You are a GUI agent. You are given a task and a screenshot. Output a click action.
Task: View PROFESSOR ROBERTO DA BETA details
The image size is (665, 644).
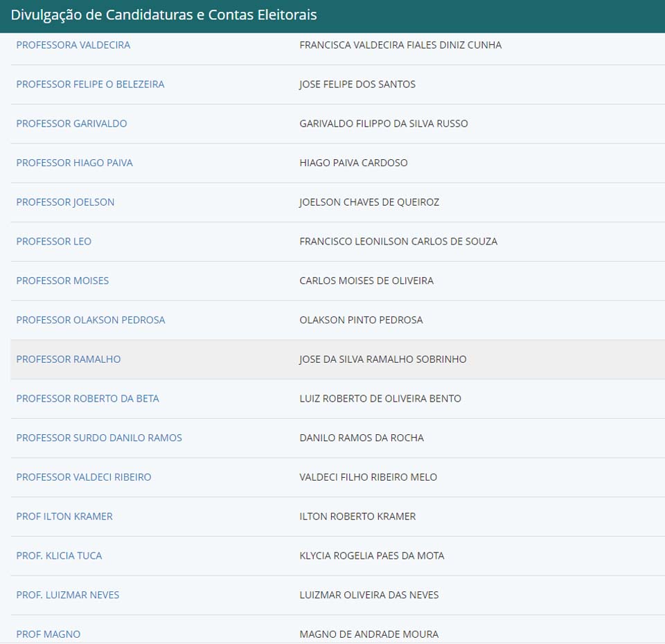87,399
